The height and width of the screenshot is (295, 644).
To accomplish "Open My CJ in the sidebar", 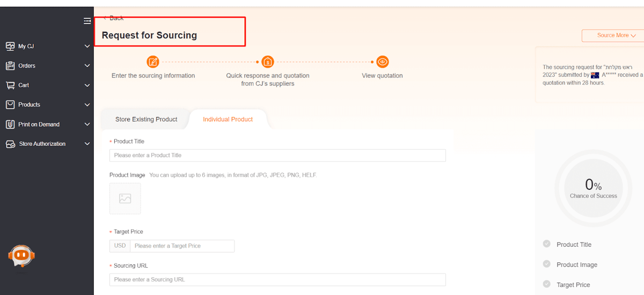I will 26,47.
